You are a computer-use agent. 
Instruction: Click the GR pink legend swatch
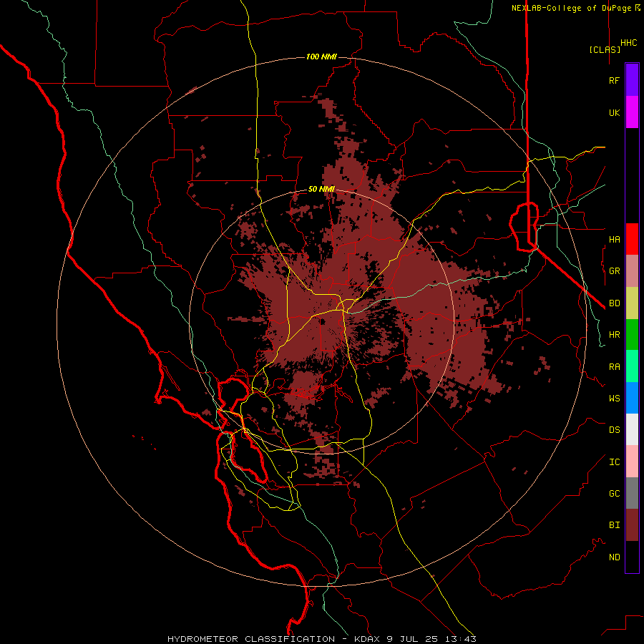(632, 271)
